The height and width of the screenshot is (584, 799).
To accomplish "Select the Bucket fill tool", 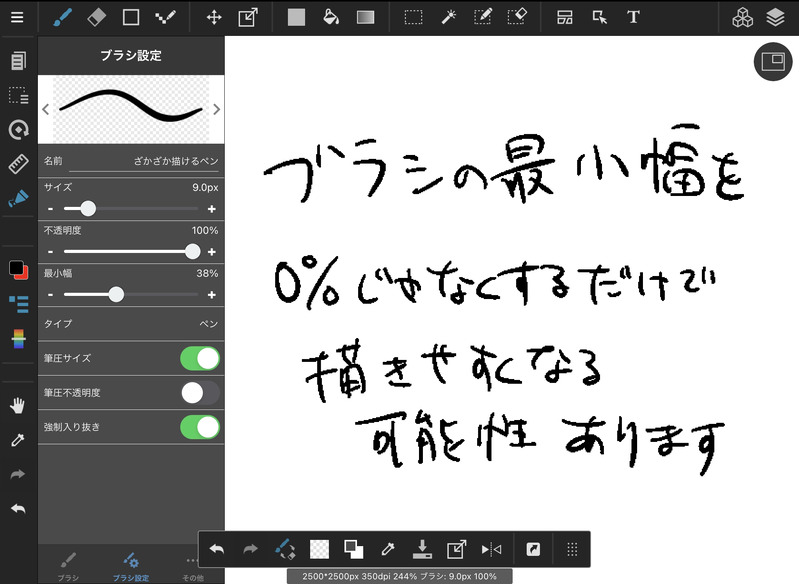I will tap(331, 17).
